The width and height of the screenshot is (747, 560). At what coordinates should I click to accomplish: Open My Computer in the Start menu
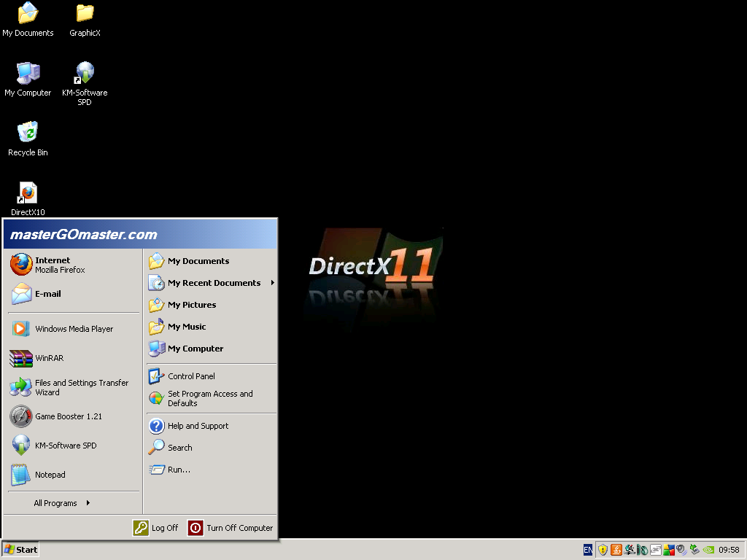pos(212,349)
